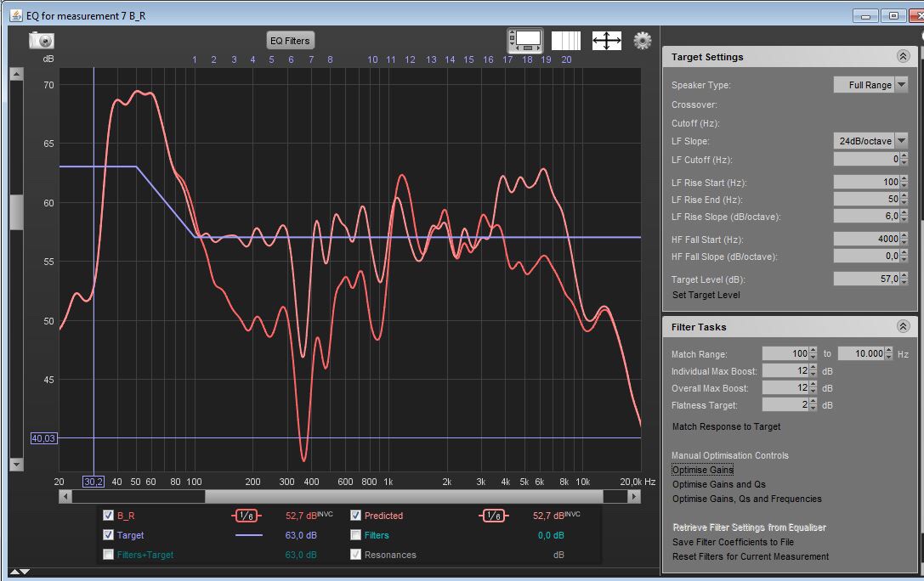Click the Flatness Target field

(x=785, y=404)
